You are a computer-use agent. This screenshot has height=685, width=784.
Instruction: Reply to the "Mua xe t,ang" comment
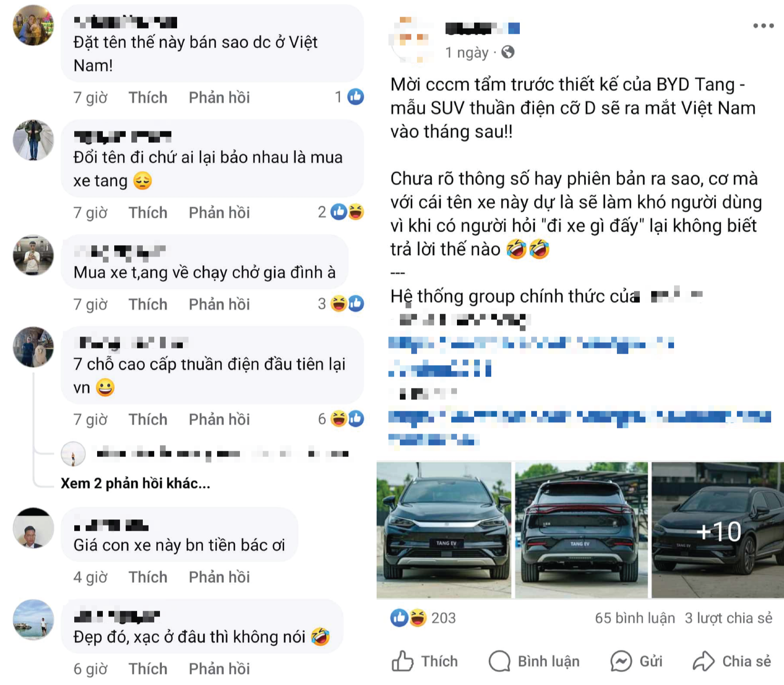point(219,304)
